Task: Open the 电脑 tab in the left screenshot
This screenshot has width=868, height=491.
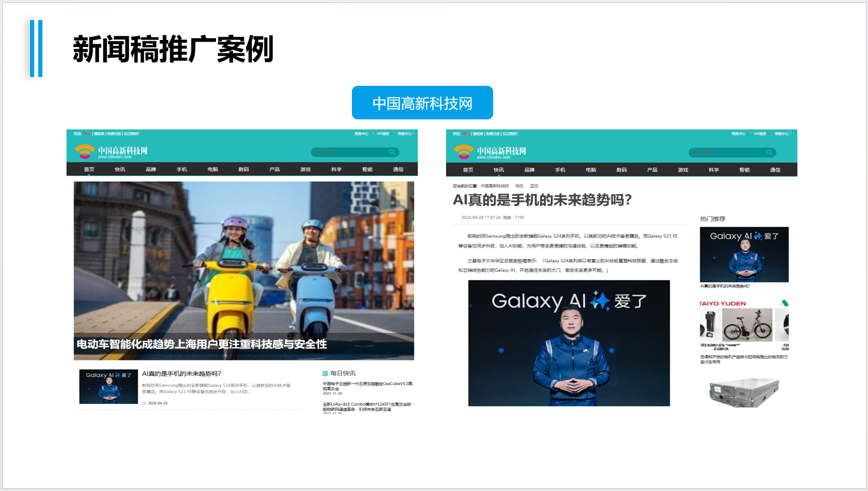Action: click(212, 169)
